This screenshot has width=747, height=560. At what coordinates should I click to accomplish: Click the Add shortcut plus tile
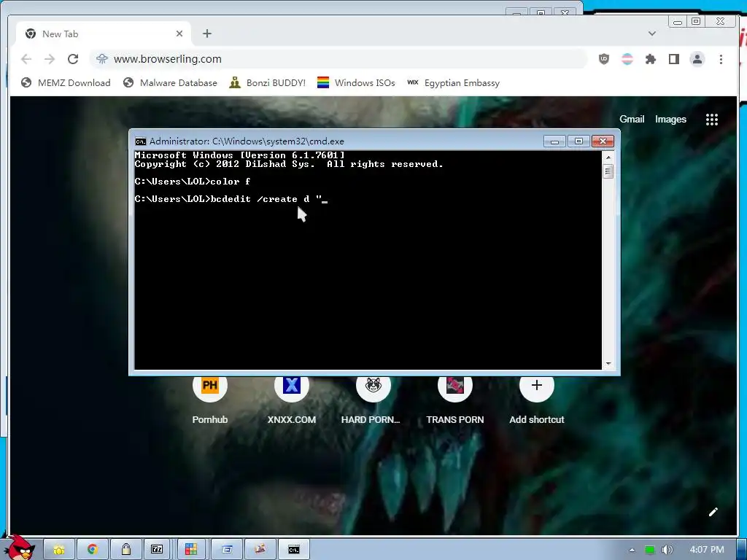[x=536, y=385]
